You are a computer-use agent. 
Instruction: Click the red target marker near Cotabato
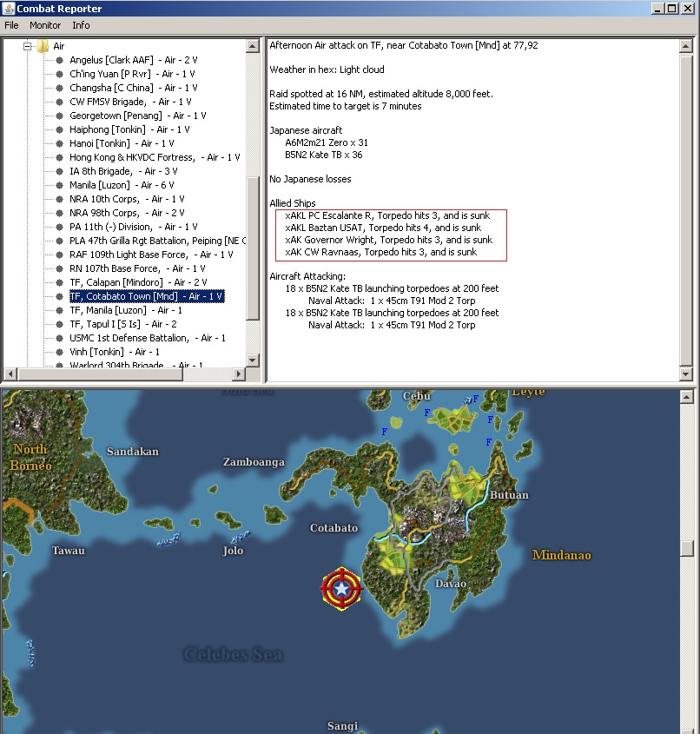coord(341,589)
